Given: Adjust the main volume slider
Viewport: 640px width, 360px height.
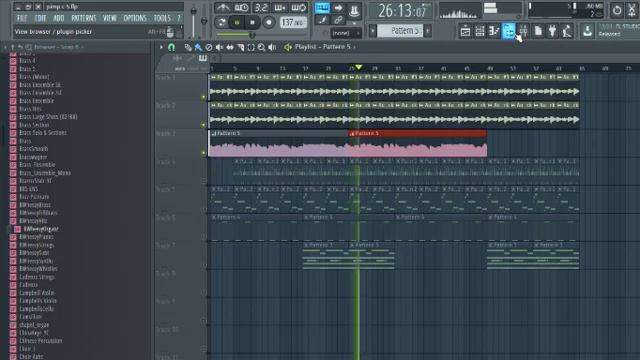Looking at the screenshot, I should pos(193,20).
